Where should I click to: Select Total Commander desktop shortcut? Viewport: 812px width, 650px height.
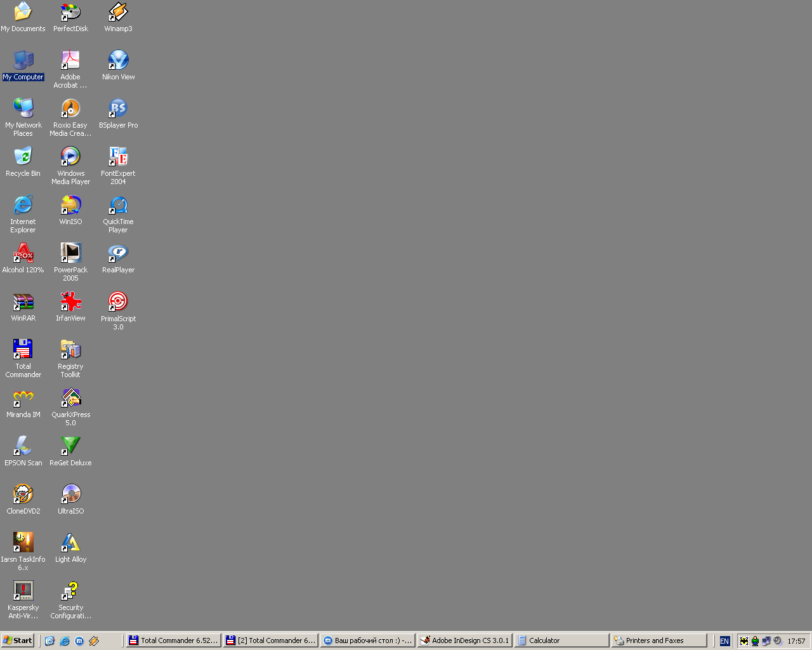point(23,359)
